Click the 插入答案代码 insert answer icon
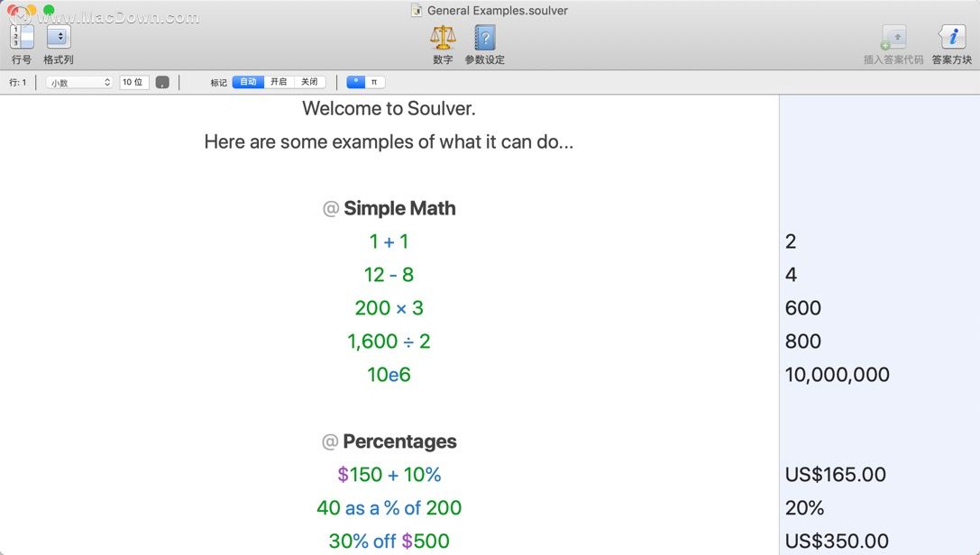The image size is (980, 555). [x=893, y=38]
